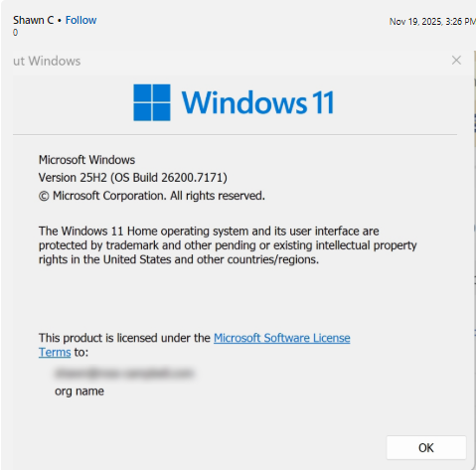Click the Terms link before 'to:'
Viewport: 476px width, 470px height.
[x=55, y=352]
